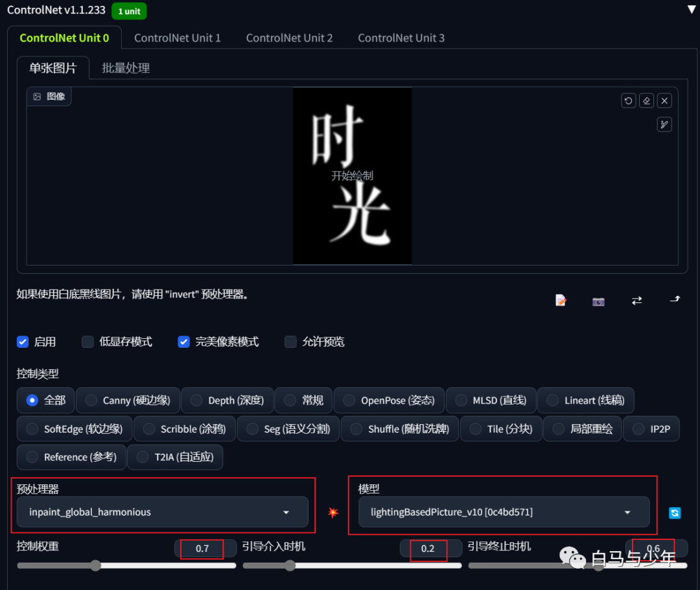Open the 批量处理 tab
Viewport: 700px width, 590px height.
click(x=126, y=68)
